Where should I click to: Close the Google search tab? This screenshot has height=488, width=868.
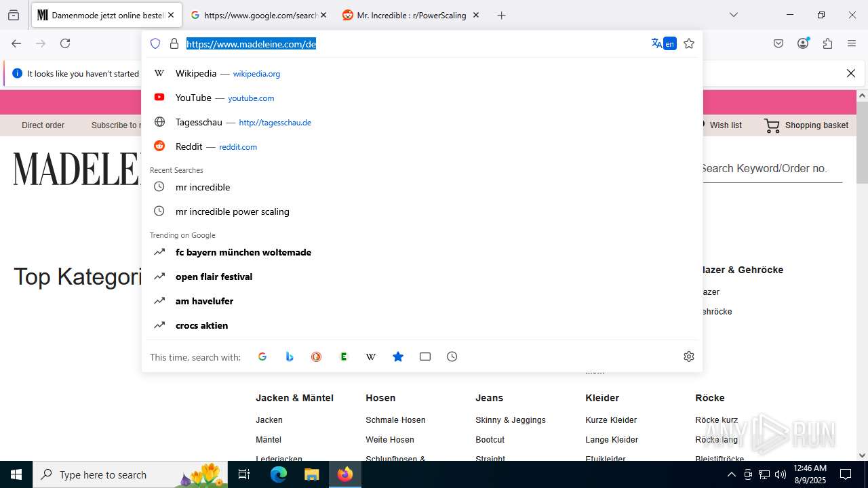[x=323, y=15]
